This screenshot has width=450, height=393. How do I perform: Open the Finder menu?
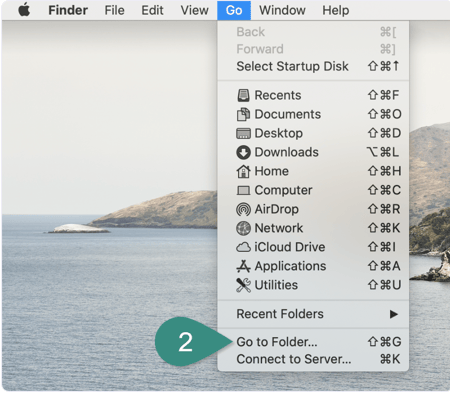[68, 10]
